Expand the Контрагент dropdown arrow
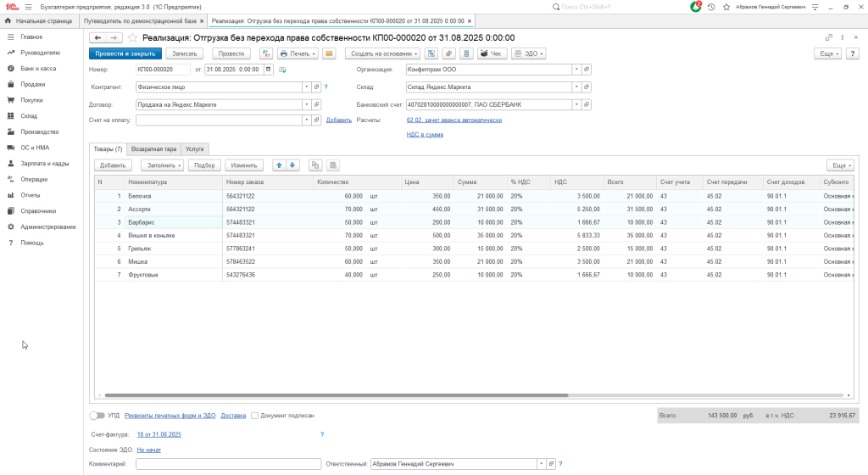This screenshot has height=475, width=868. click(306, 87)
